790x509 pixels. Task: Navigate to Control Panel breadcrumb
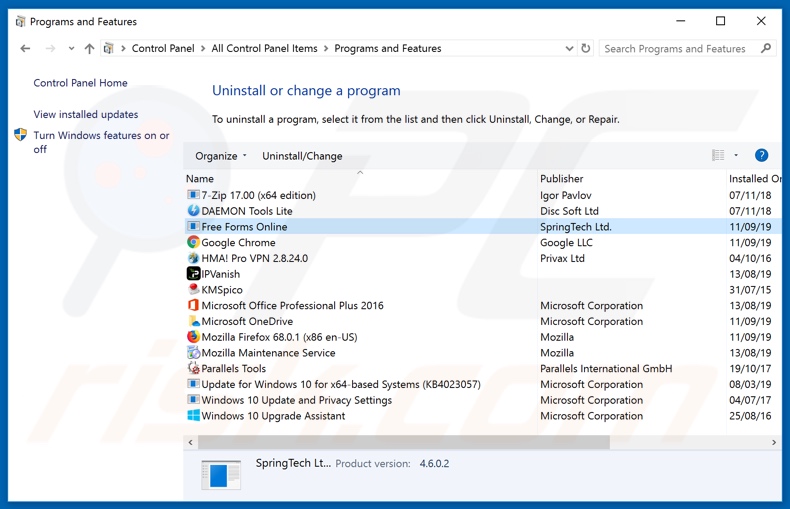[x=163, y=48]
